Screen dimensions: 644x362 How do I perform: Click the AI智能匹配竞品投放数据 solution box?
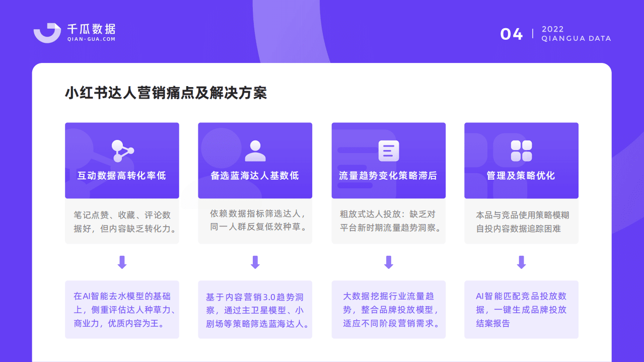521,309
